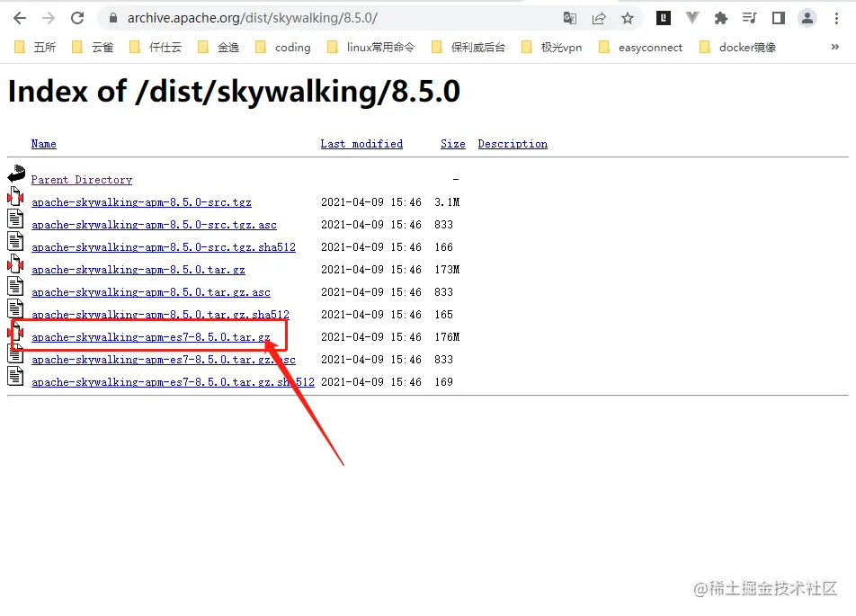Open the docker镜像 bookmark folder
Image resolution: width=856 pixels, height=616 pixels.
[738, 48]
